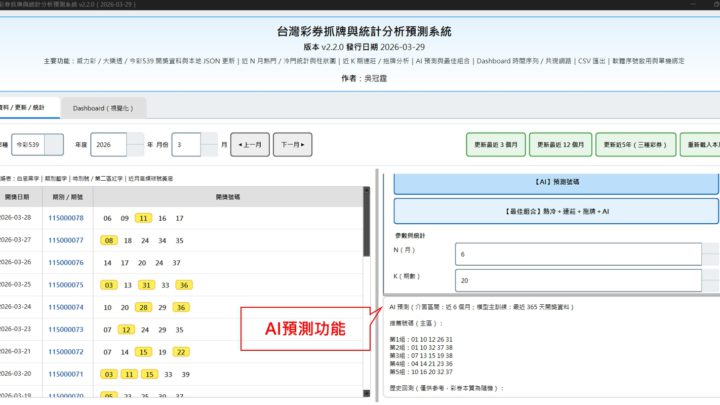720x405 pixels.
Task: Open draw period link 115000075
Action: pyautogui.click(x=65, y=284)
